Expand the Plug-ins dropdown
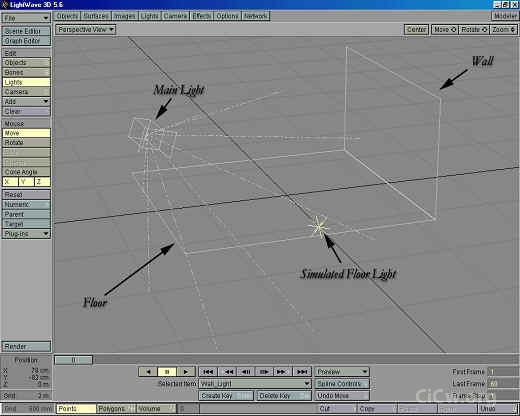The height and width of the screenshot is (416, 520). [26, 234]
